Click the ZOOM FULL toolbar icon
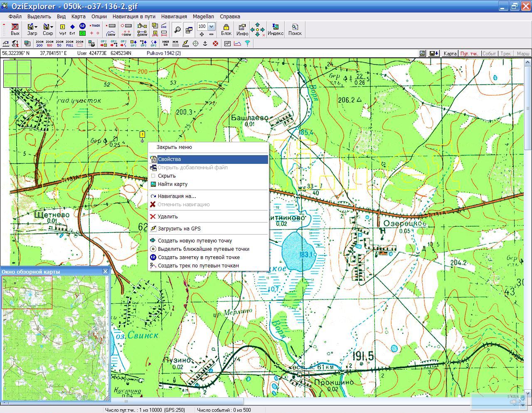Screen dimensions: 532x413 coord(69,43)
